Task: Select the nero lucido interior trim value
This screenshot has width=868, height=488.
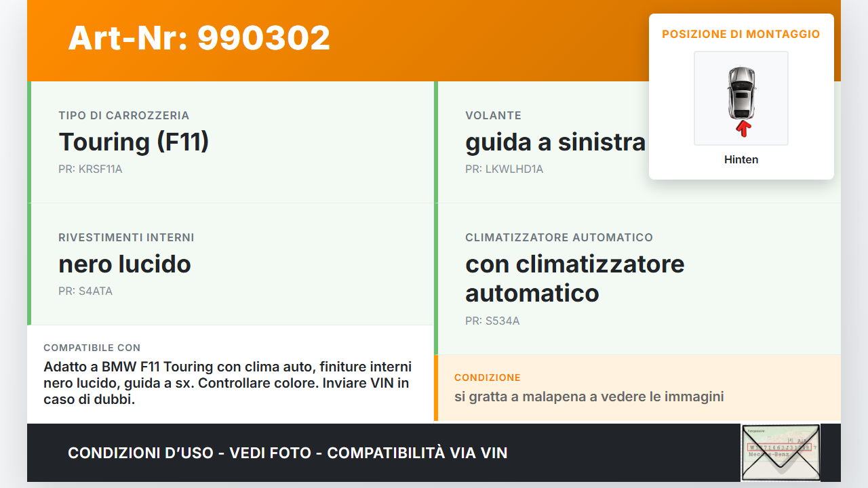Action: point(125,264)
